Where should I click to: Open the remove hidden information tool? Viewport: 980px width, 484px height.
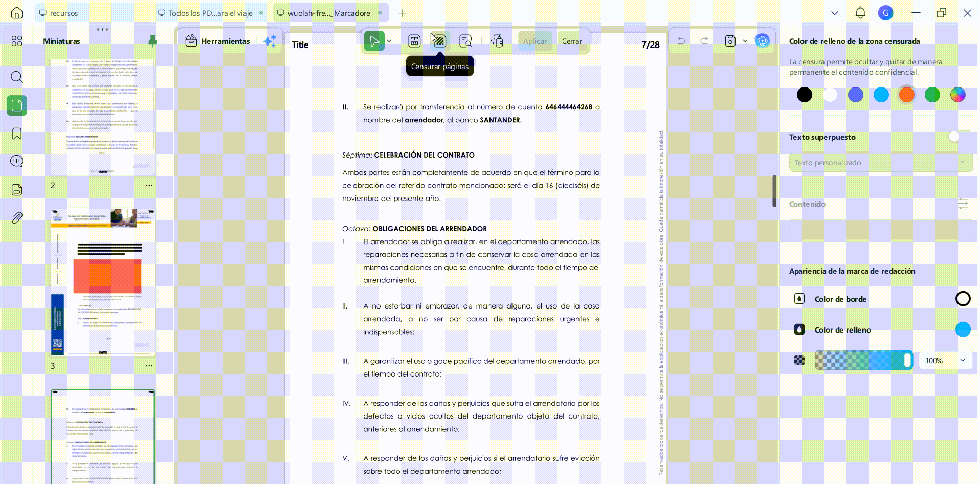(497, 41)
